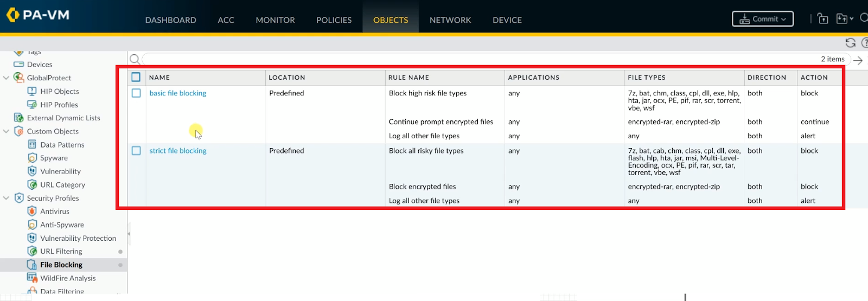Viewport: 868px width, 301px height.
Task: Click the 'continue' action cell
Action: pyautogui.click(x=815, y=122)
